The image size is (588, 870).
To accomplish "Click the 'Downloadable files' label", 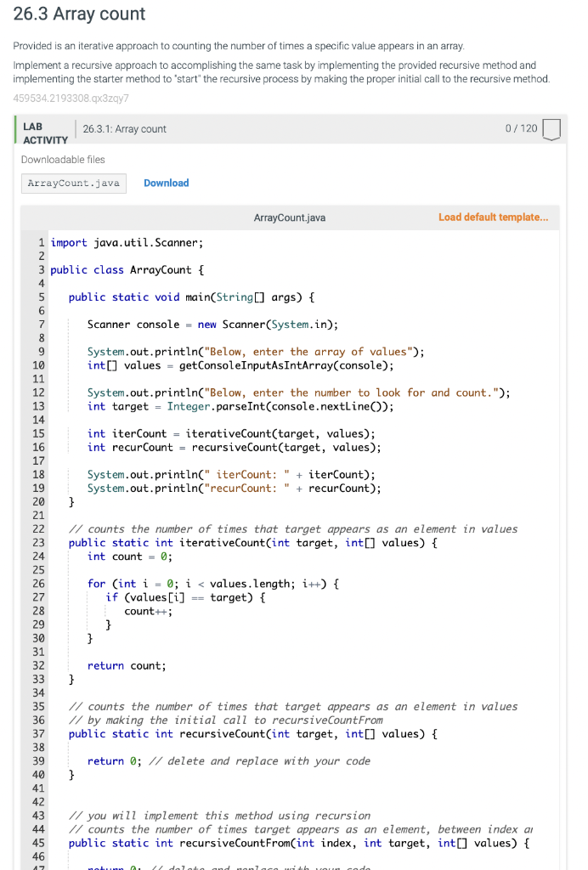I will pos(63,160).
